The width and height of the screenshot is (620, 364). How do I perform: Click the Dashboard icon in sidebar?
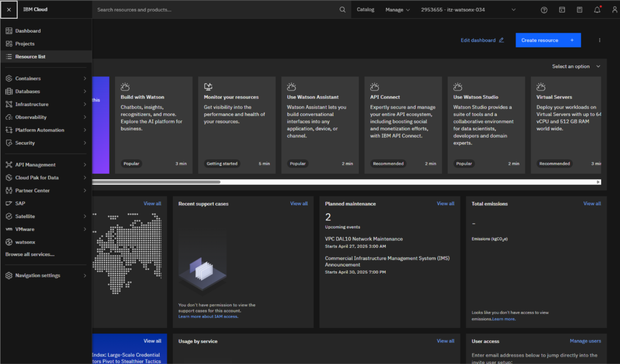(9, 31)
